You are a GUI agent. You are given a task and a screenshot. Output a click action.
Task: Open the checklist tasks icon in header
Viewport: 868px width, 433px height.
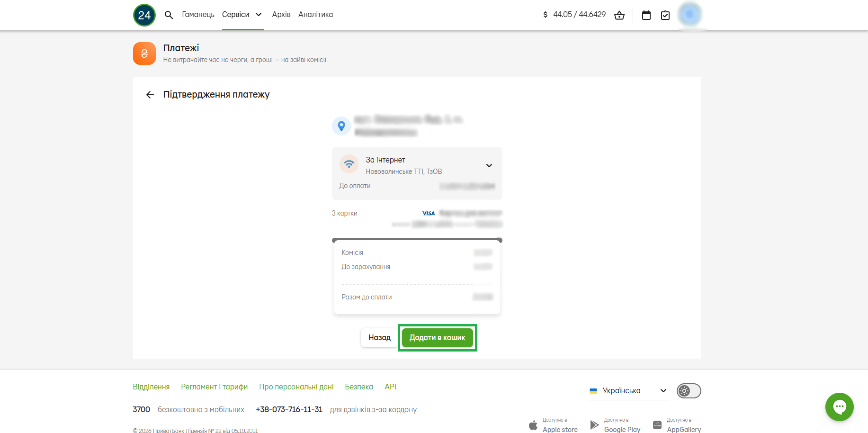(665, 15)
